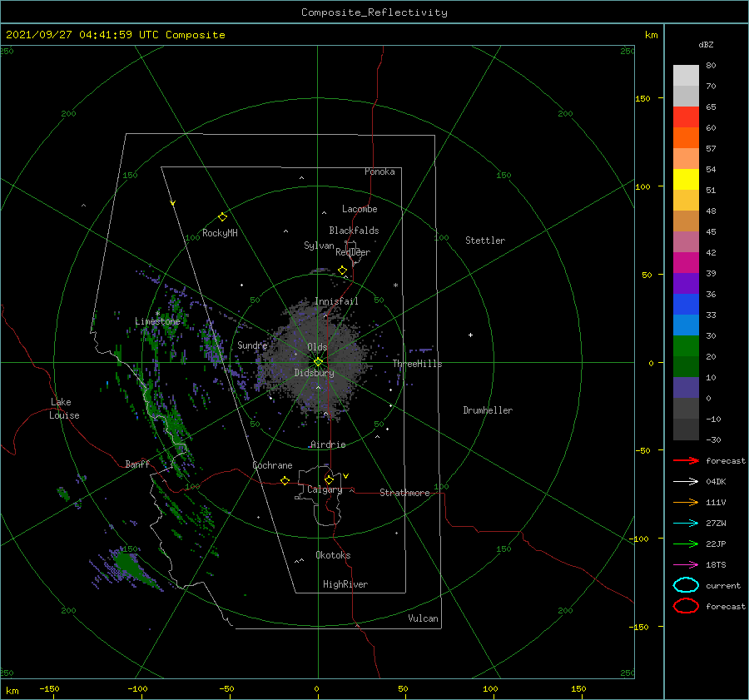Click the Cochrane city label
This screenshot has height=700, width=749.
(272, 465)
